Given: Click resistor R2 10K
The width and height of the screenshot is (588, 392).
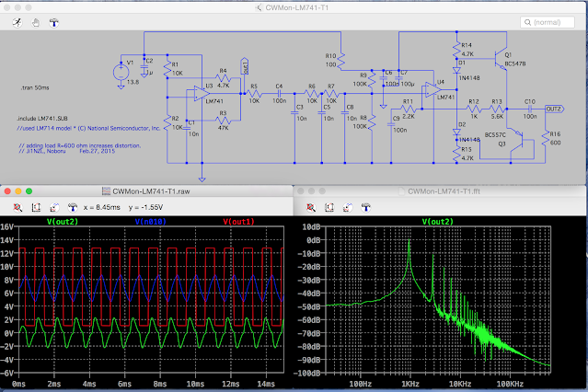Looking at the screenshot, I should pos(167,123).
